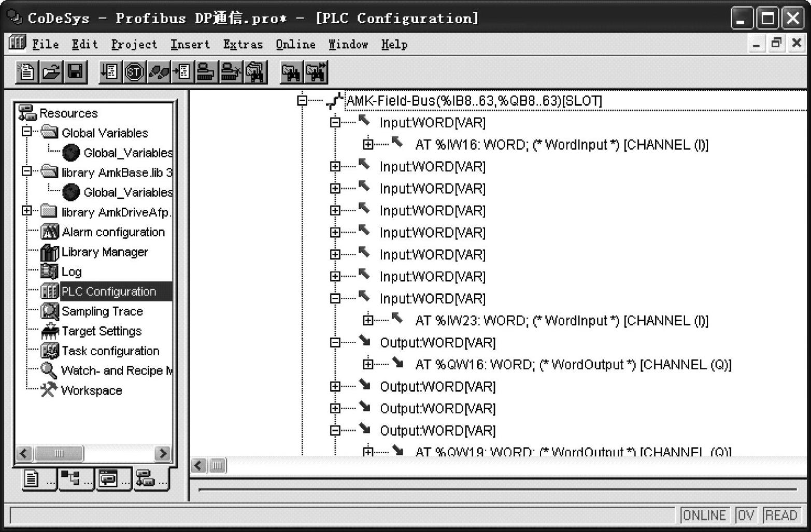Click the Resources tree horizontal scroll thumb
This screenshot has height=532, width=811.
click(x=59, y=454)
